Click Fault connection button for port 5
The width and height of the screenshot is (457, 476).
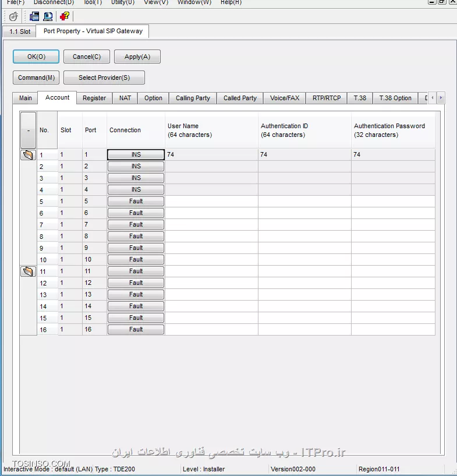136,201
